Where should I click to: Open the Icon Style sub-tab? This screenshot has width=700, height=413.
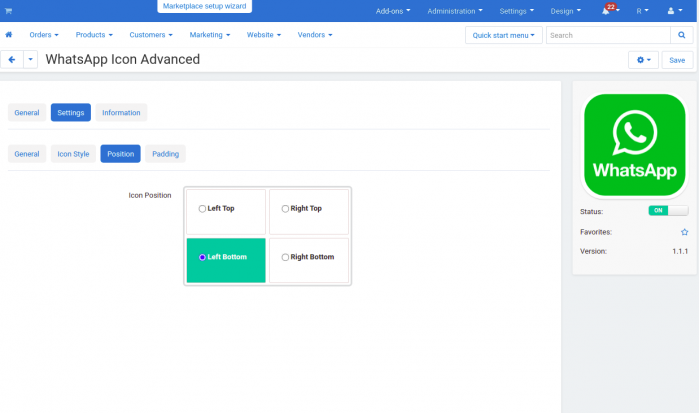(73, 154)
